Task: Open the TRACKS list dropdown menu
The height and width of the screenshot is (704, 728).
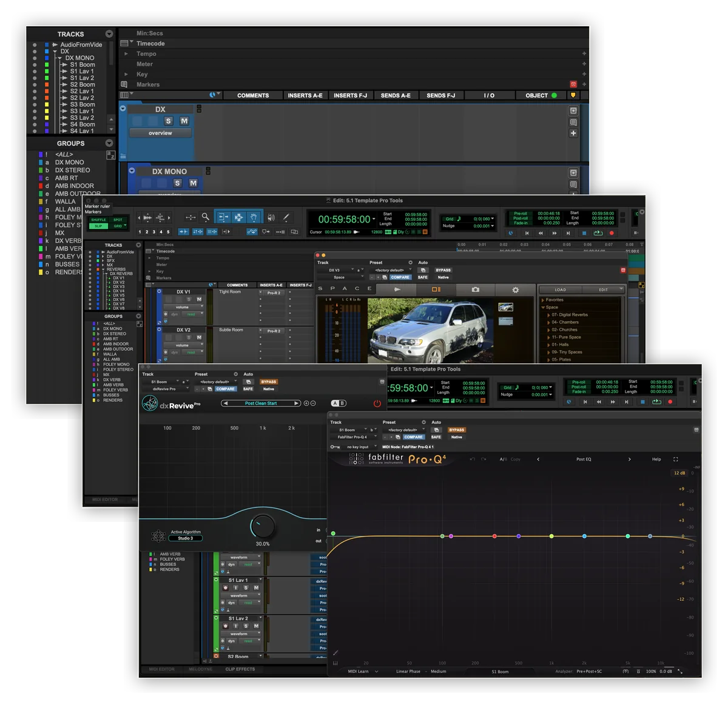Action: pos(109,34)
